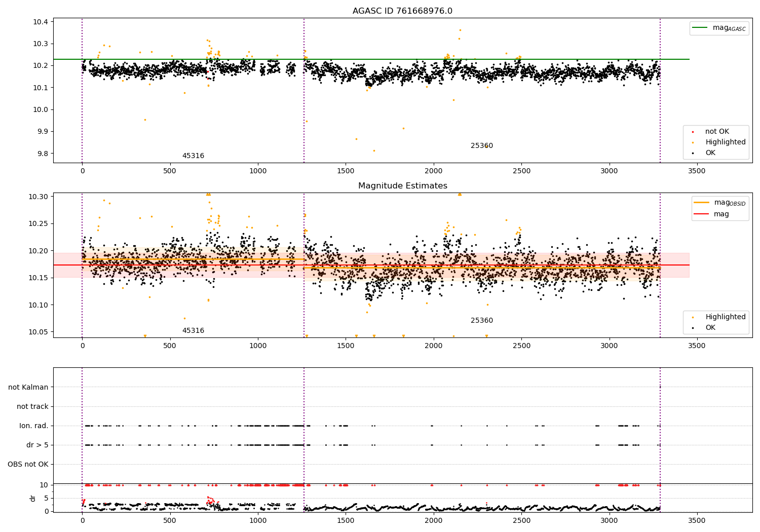Image resolution: width=760 pixels, height=532 pixels.
Task: Click the 1000 x-tick of the bottom plot
Action: [x=258, y=521]
